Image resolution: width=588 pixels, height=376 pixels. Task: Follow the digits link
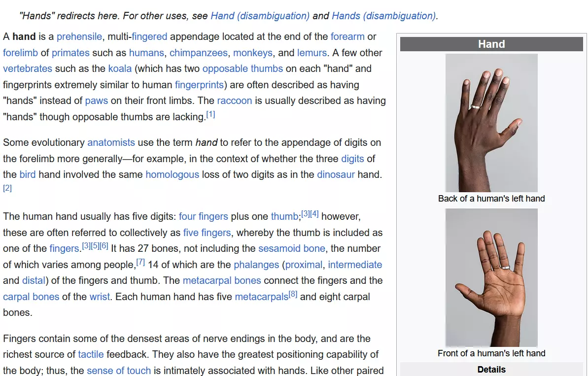coord(352,159)
